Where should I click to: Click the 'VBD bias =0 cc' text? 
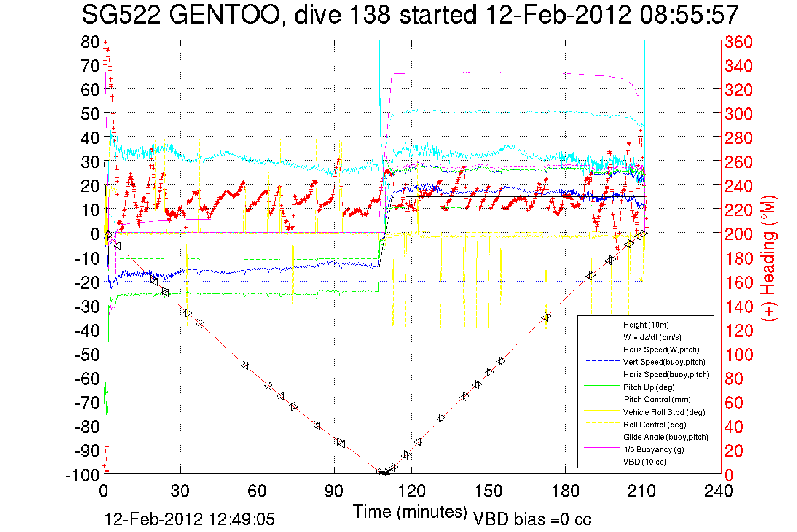(532, 519)
